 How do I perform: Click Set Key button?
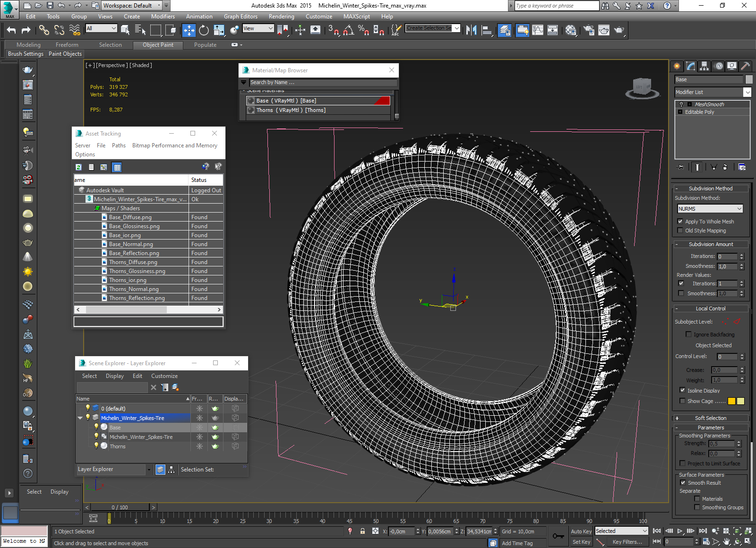tap(581, 542)
